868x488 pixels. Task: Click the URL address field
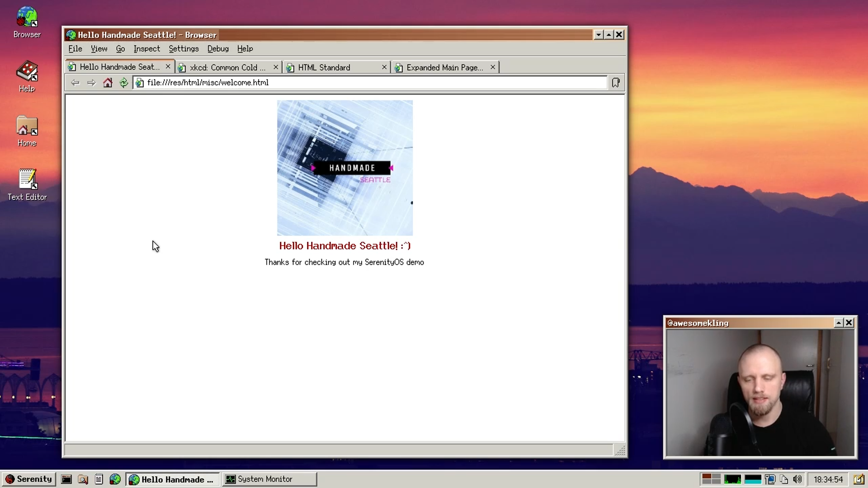(371, 83)
